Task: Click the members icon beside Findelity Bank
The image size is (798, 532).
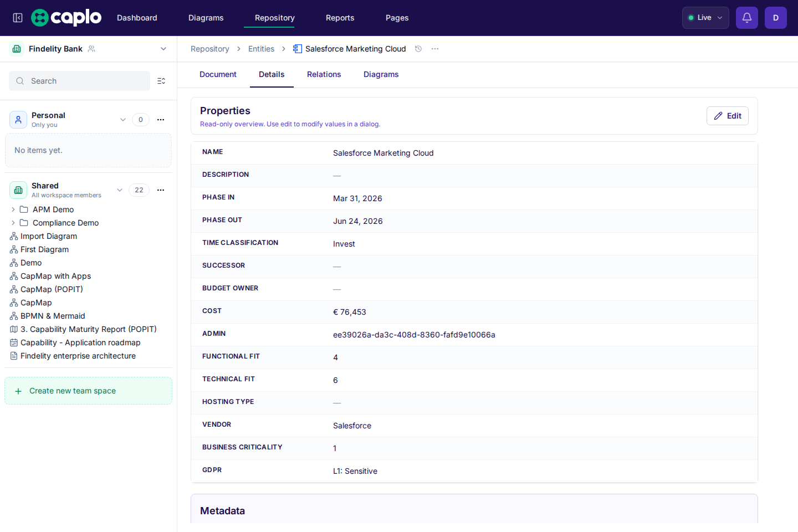Action: (91, 49)
